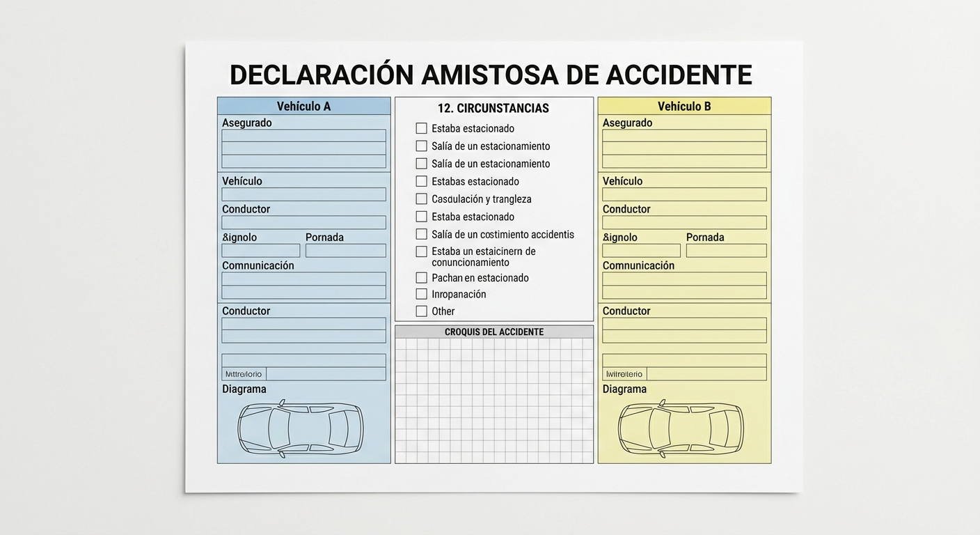Screen dimensions: 980x535
Task: Click the 'Communicación' label in Vehículo A
Action: point(258,265)
